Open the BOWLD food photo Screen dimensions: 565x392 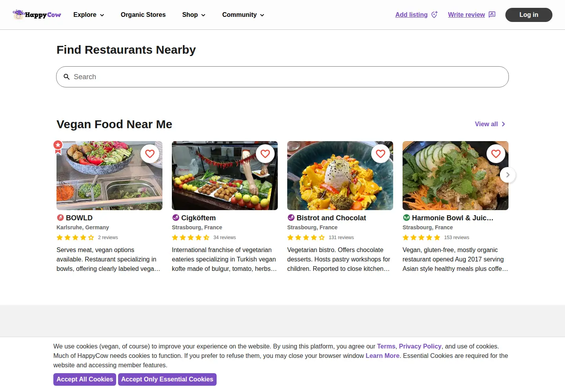coord(109,176)
